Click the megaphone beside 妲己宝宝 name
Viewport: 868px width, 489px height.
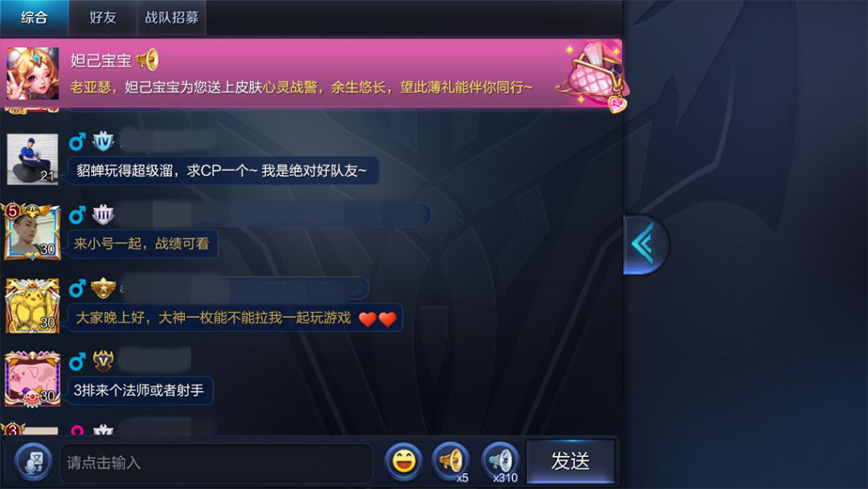[147, 60]
